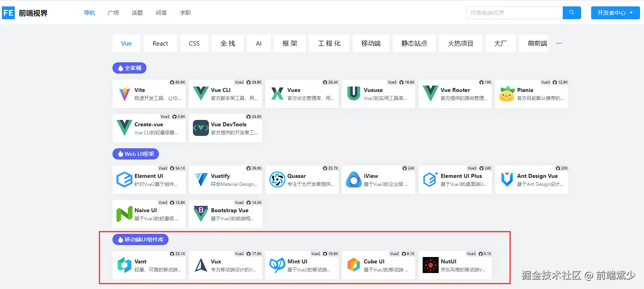Click Vue2 tag on Mint UI card

(x=316, y=254)
